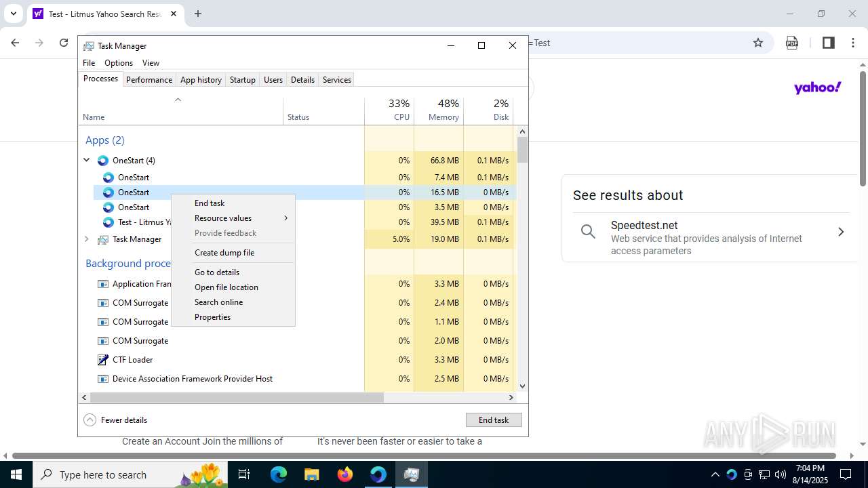Select End task in context menu
This screenshot has height=488, width=868.
[233, 203]
